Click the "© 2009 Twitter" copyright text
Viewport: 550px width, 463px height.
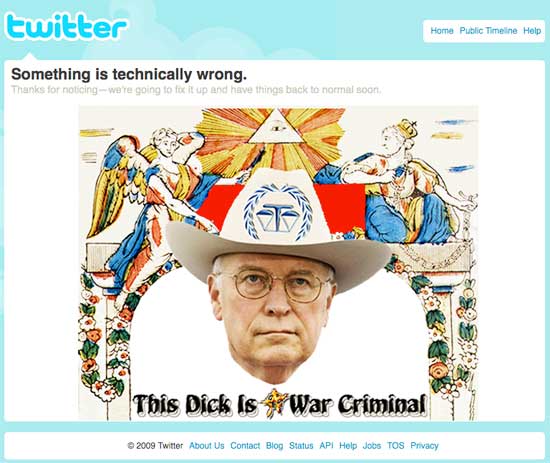[155, 446]
